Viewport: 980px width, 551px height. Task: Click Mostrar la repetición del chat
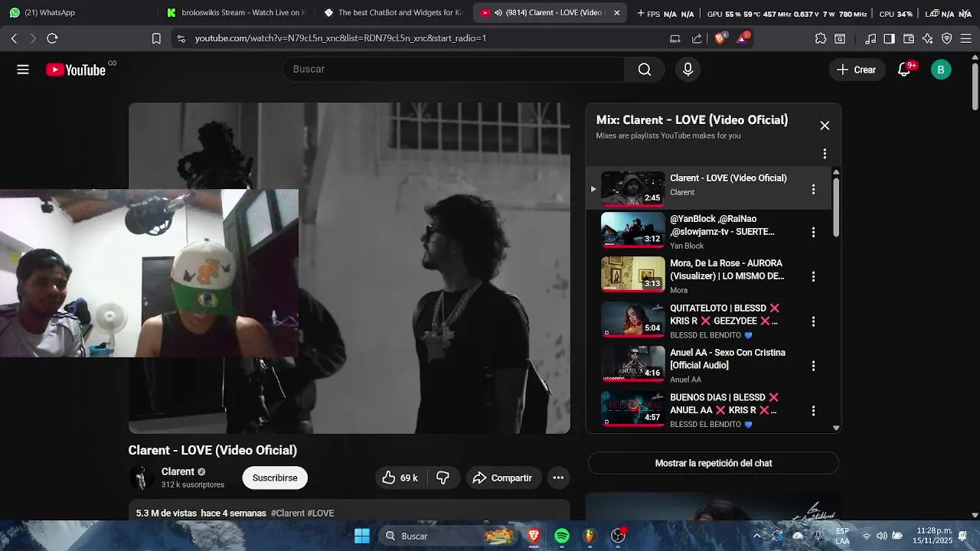[x=713, y=463]
